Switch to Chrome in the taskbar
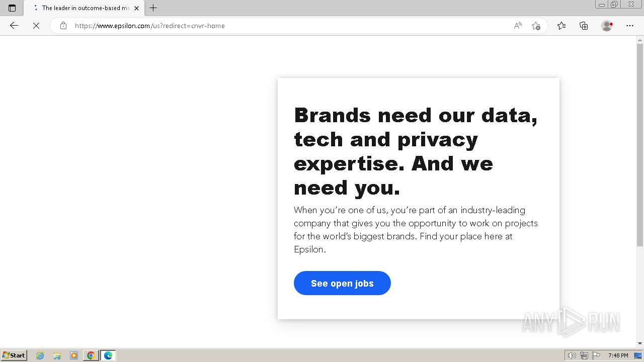Screen dimensions: 644x362 91,355
